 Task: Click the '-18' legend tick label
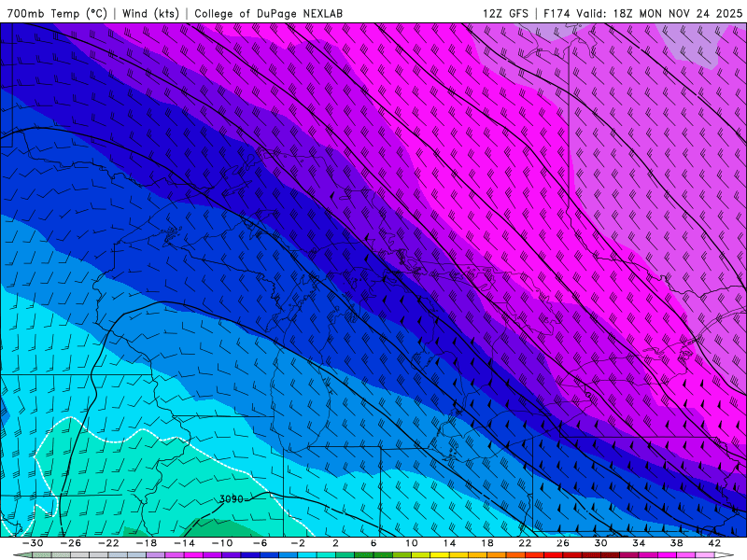coord(147,543)
